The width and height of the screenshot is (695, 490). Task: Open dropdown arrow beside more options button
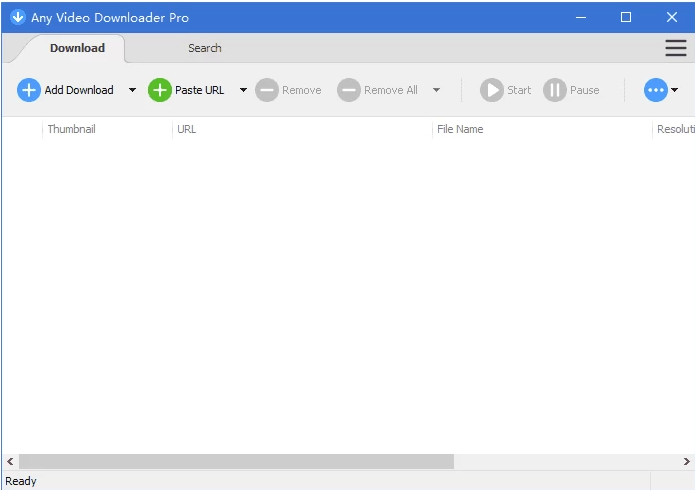coord(675,90)
